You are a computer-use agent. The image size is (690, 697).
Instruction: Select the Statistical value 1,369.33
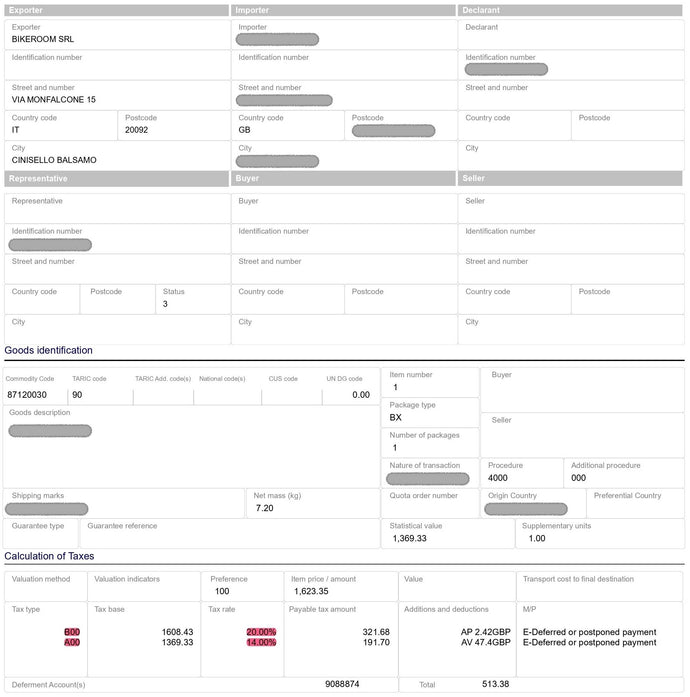click(x=410, y=538)
